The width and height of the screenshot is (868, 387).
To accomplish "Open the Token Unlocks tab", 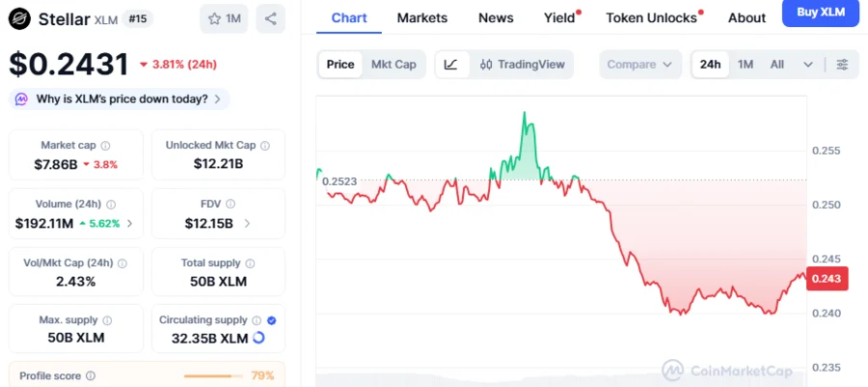I will (x=651, y=17).
